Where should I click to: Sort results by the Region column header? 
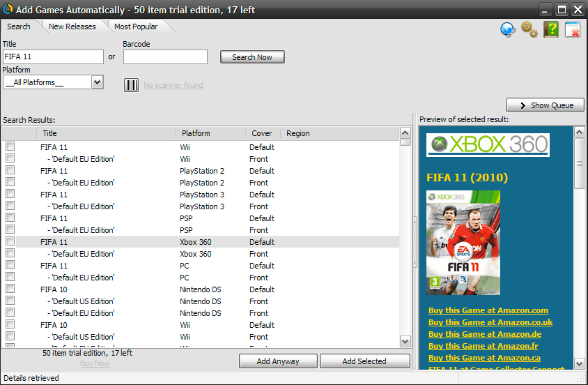339,134
